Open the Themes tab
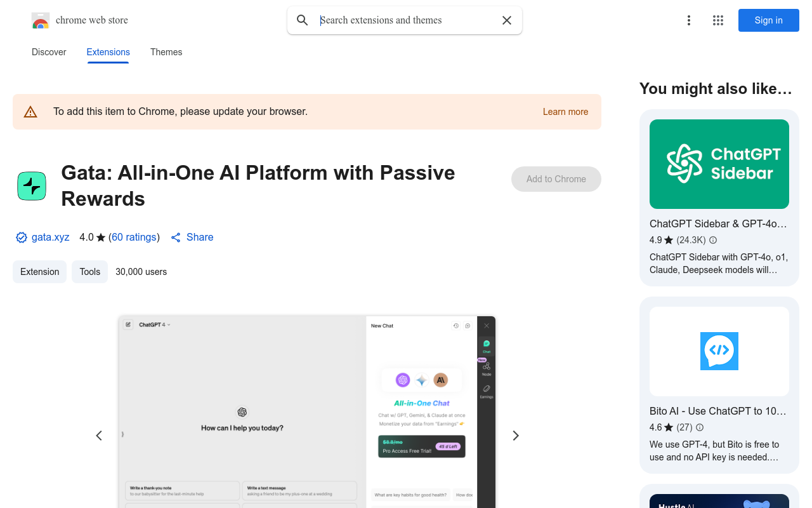Image resolution: width=812 pixels, height=508 pixels. (166, 52)
